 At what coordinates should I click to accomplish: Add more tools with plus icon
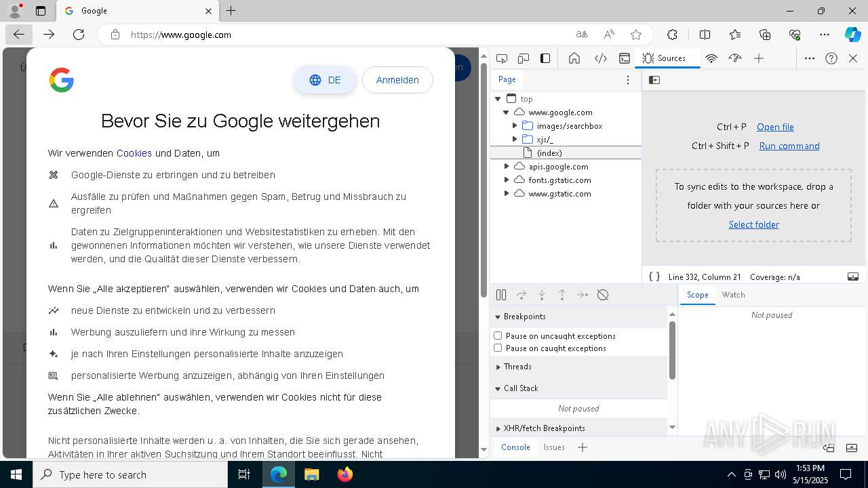(759, 58)
